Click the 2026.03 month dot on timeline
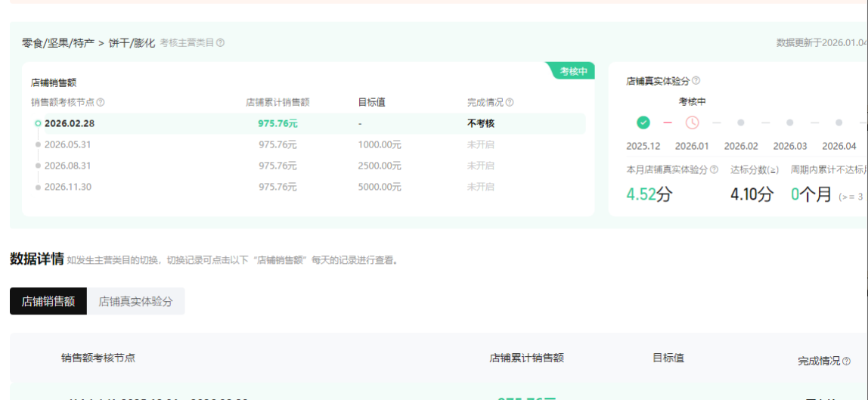The image size is (868, 400). click(x=789, y=122)
